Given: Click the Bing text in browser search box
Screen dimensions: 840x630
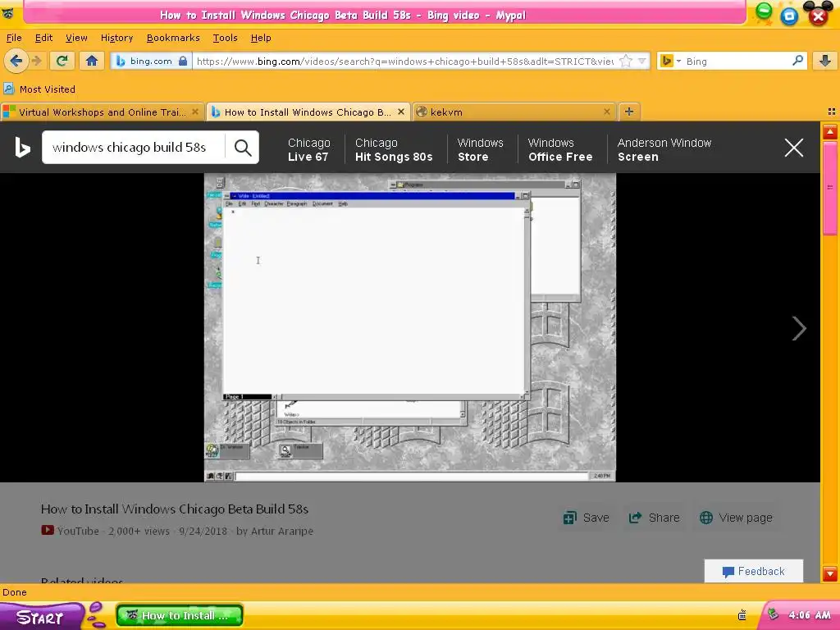Looking at the screenshot, I should pos(696,61).
